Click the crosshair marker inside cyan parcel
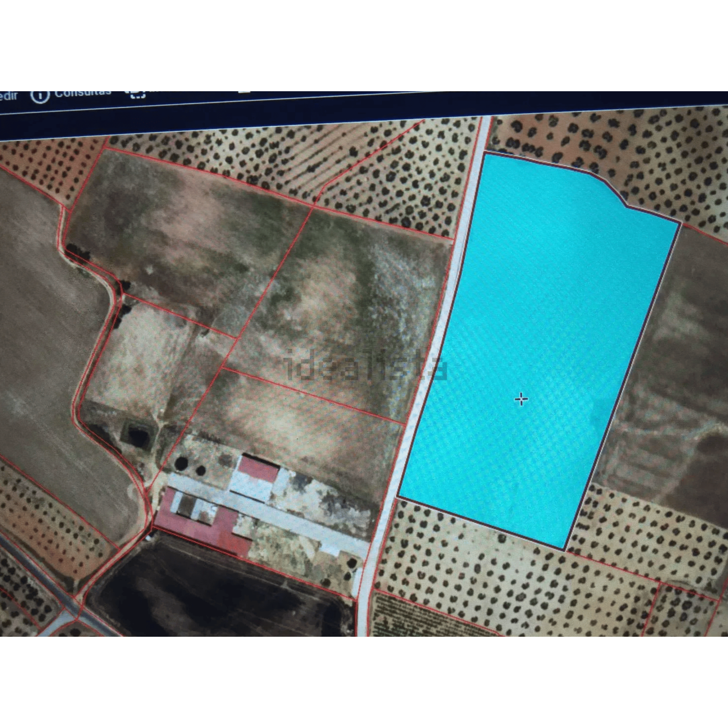The image size is (728, 728). (x=521, y=399)
